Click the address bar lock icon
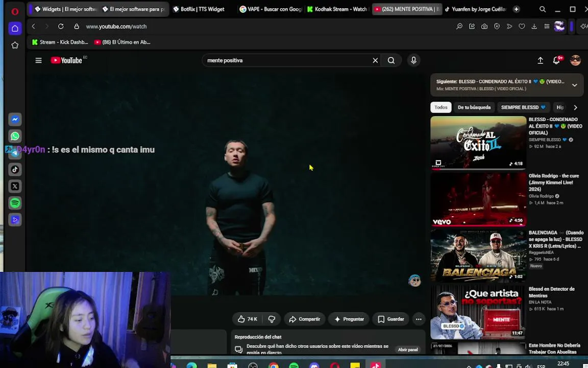Image resolution: width=588 pixels, height=368 pixels. [77, 26]
